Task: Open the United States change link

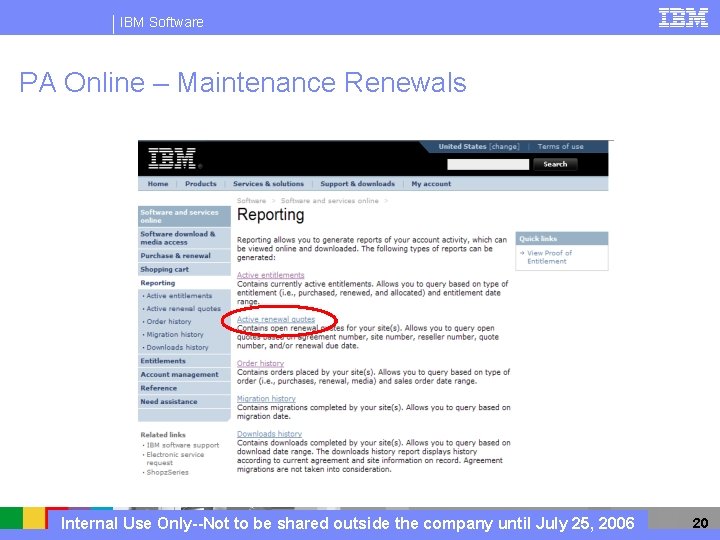Action: point(478,146)
